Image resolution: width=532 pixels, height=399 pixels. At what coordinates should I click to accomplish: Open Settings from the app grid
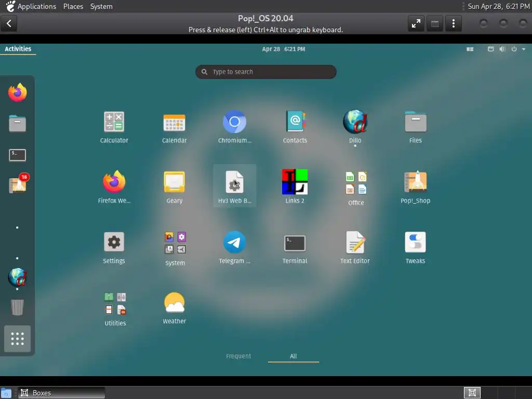click(114, 248)
